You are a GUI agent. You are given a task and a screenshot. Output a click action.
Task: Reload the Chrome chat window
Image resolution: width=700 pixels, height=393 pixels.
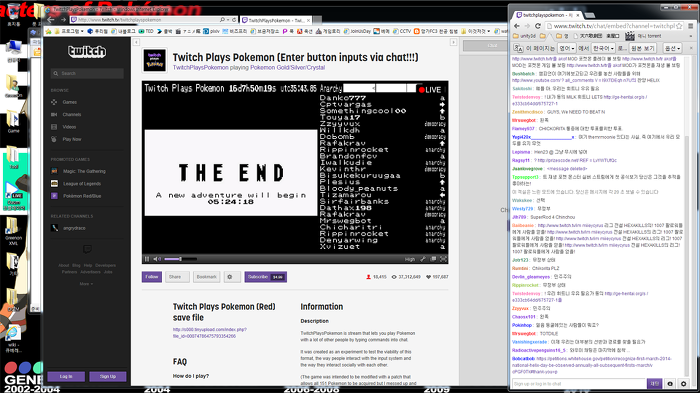538,26
